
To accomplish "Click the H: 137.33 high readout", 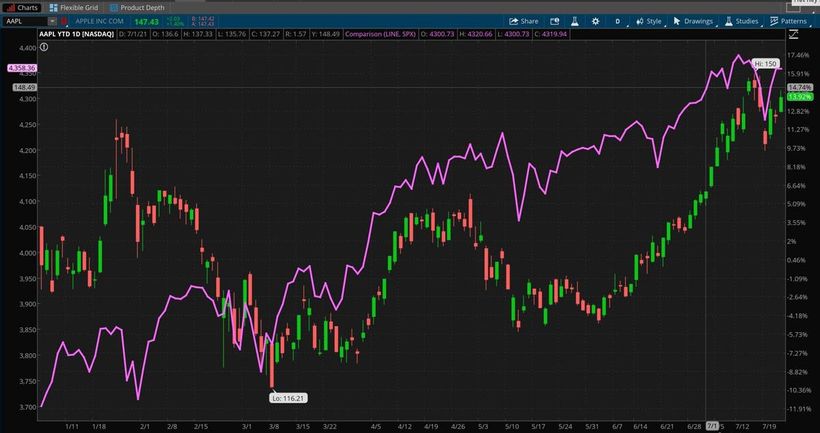I will point(200,34).
